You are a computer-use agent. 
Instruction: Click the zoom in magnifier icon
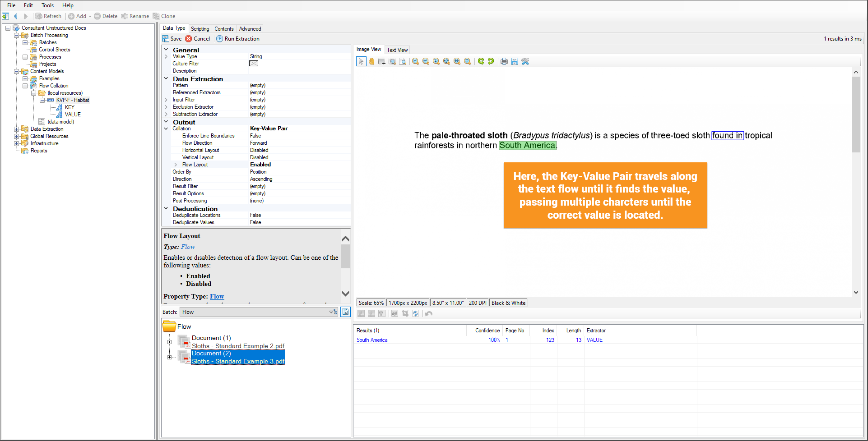(415, 61)
